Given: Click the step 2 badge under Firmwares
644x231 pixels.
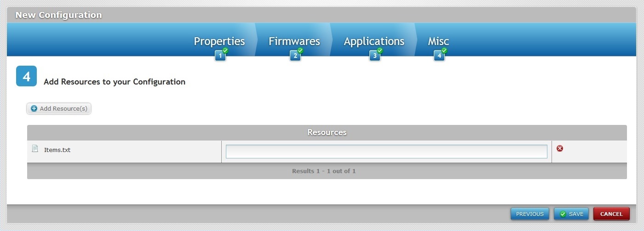Looking at the screenshot, I should tap(295, 56).
